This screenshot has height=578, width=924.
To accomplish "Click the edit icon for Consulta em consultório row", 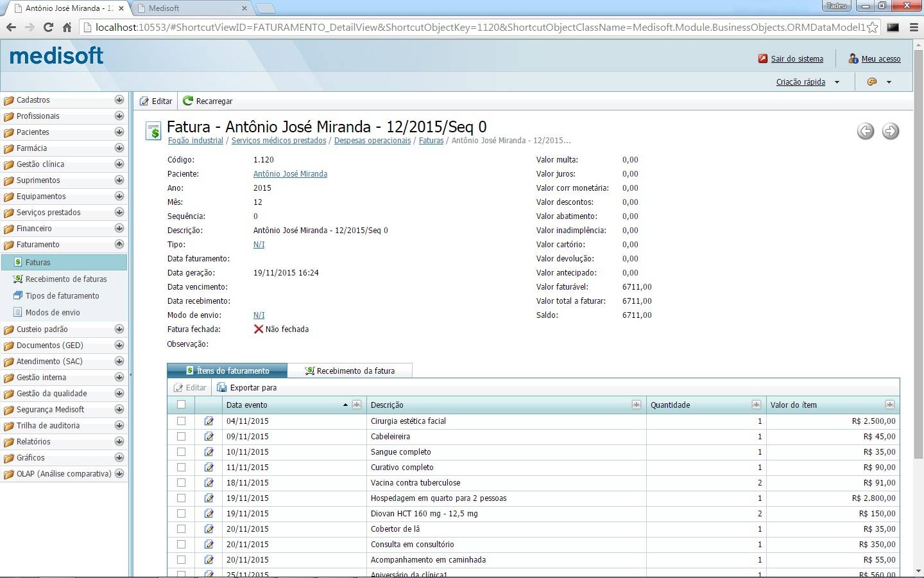I will click(209, 545).
